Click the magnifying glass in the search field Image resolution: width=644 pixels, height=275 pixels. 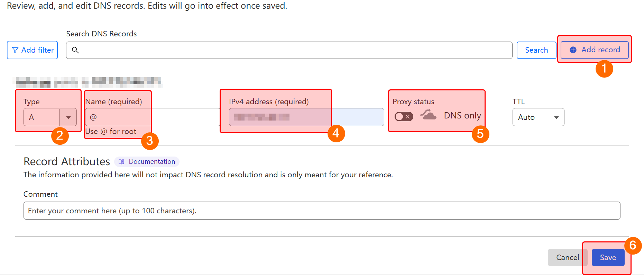(75, 50)
